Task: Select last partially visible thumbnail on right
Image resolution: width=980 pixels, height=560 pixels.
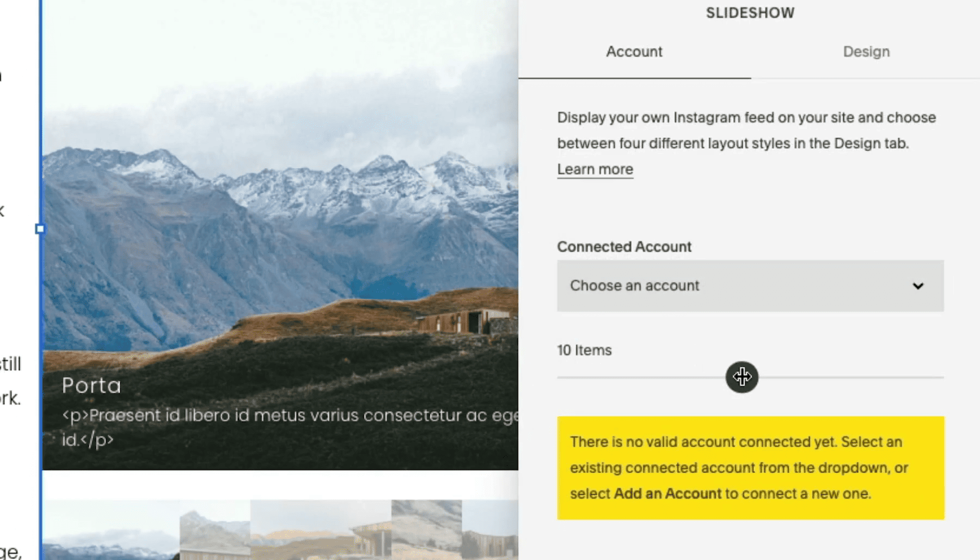Action: [x=490, y=530]
